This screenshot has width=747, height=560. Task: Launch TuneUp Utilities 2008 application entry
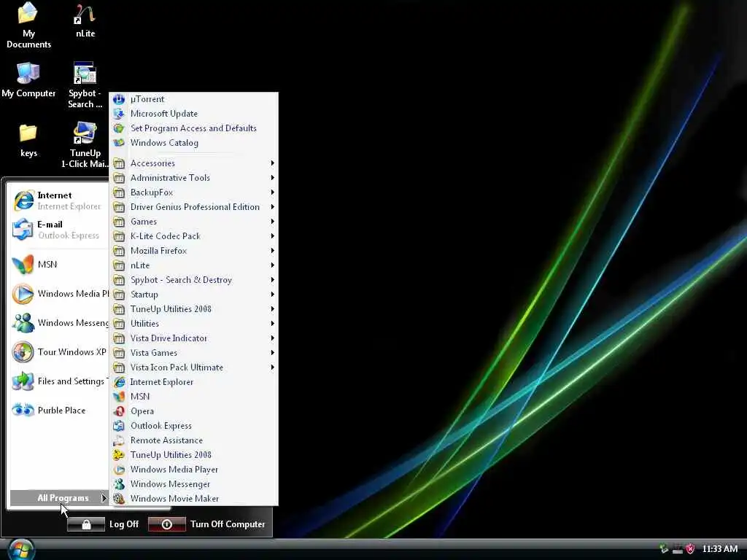(x=194, y=455)
